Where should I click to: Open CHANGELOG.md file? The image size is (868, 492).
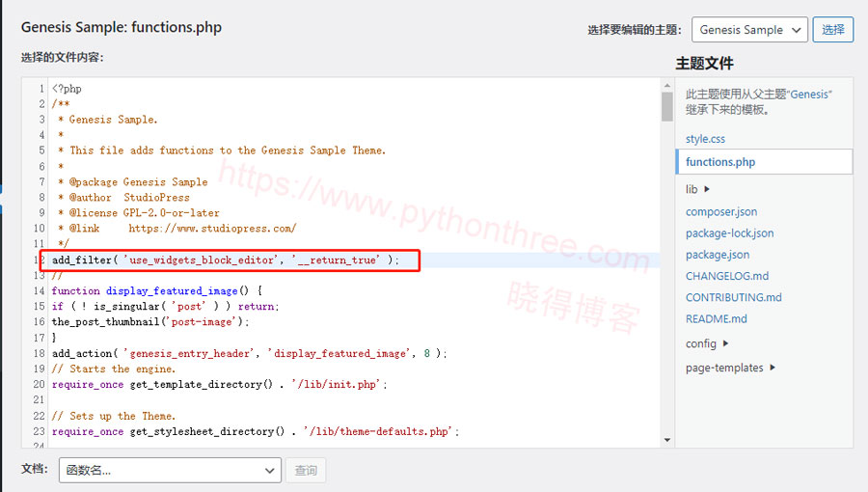727,276
